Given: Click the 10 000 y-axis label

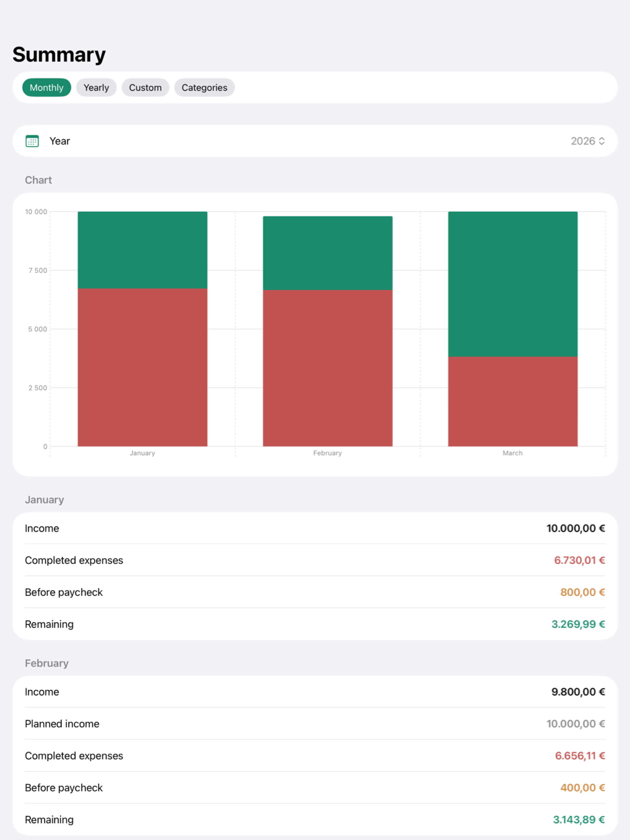Looking at the screenshot, I should [x=36, y=212].
